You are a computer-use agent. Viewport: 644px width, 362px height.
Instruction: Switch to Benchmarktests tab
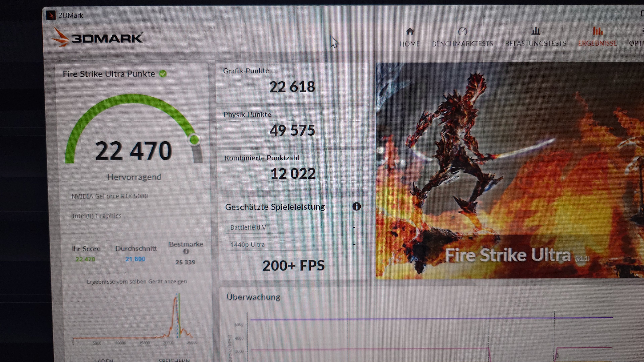462,38
